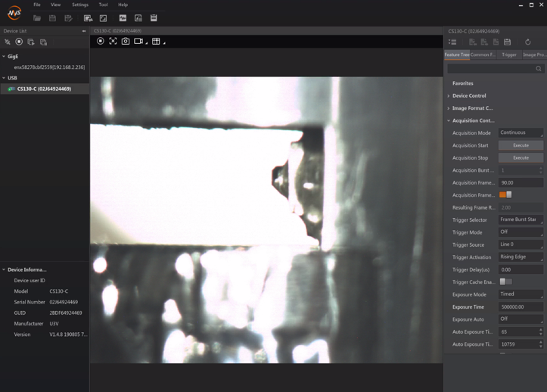Click the open folder icon in the main toolbar
Screen dimensions: 547x392
(x=37, y=18)
